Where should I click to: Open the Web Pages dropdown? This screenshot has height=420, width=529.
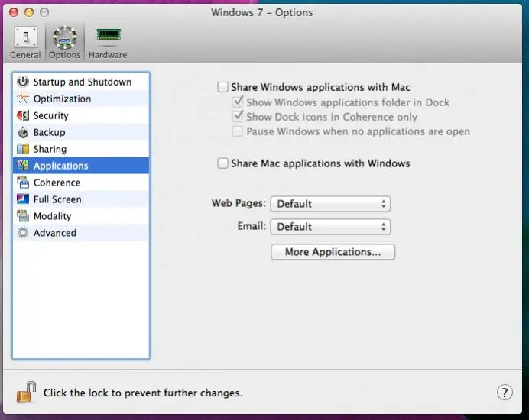[x=330, y=204]
